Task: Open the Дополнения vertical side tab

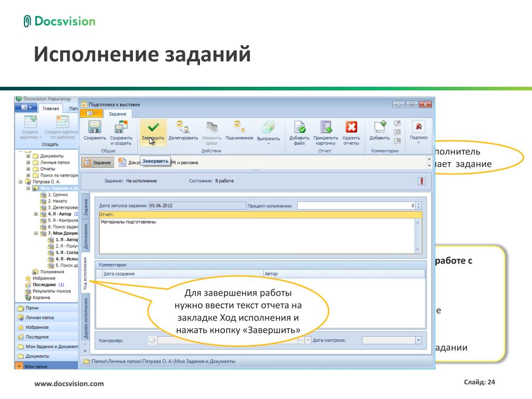Action: [86, 237]
